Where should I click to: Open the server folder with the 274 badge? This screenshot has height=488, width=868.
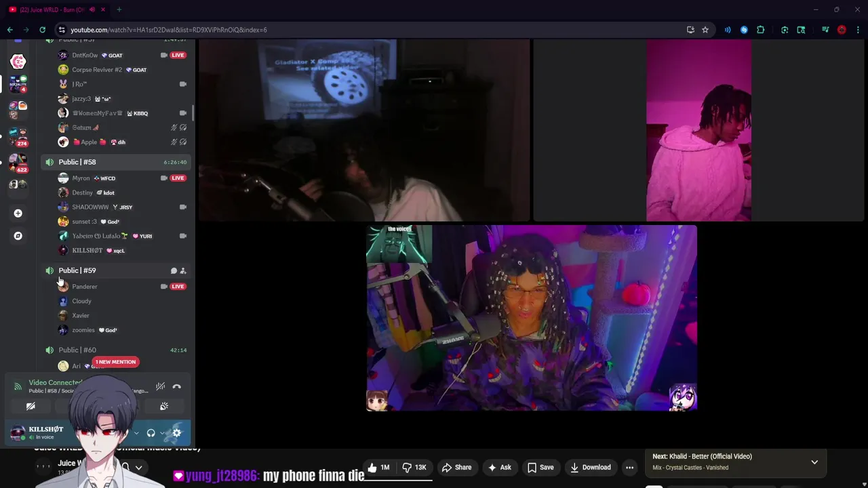coord(18,136)
